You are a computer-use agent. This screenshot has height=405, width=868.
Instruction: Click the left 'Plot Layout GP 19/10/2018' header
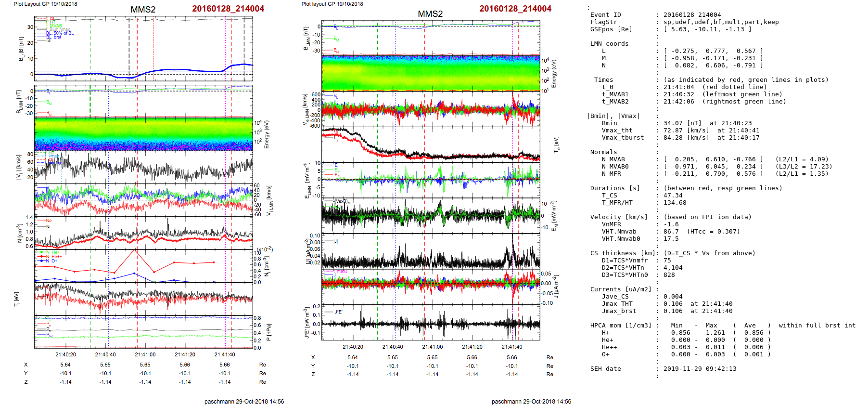coord(45,4)
